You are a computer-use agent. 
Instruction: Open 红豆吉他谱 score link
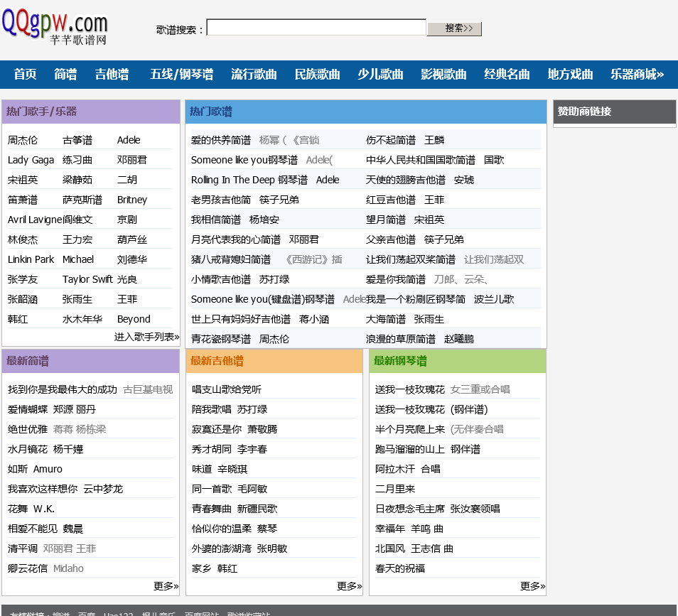390,200
